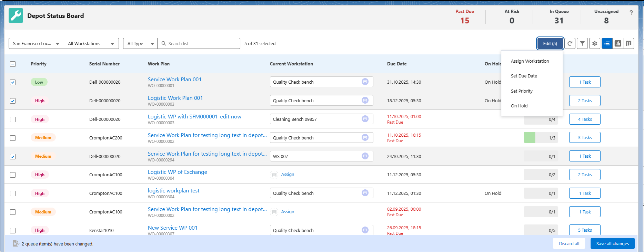
Task: Open the All Type dropdown
Action: click(x=140, y=43)
